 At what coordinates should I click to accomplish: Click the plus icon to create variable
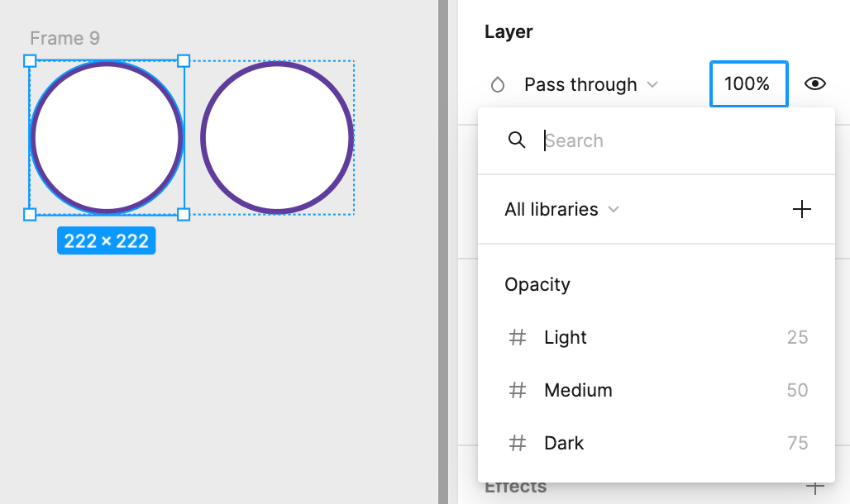point(802,209)
